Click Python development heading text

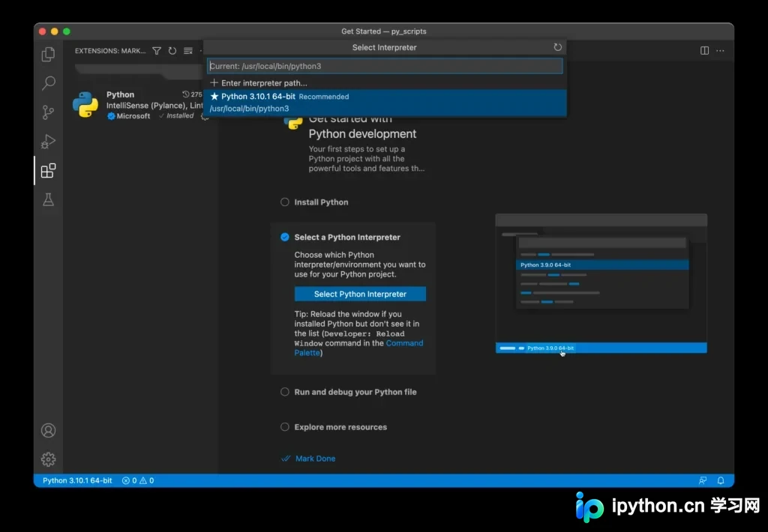362,133
